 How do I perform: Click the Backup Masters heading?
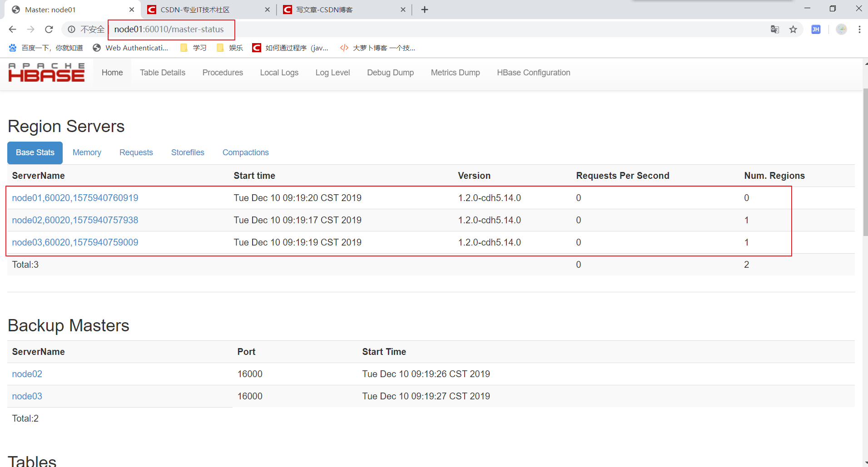pos(69,326)
